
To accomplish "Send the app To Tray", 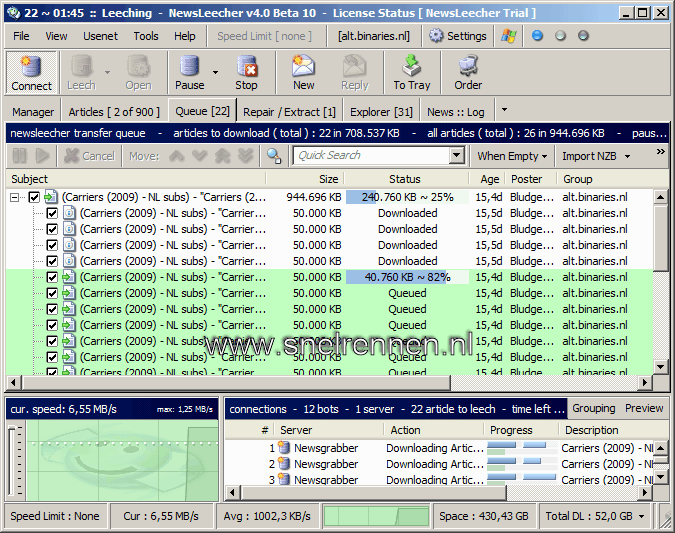I will point(412,73).
